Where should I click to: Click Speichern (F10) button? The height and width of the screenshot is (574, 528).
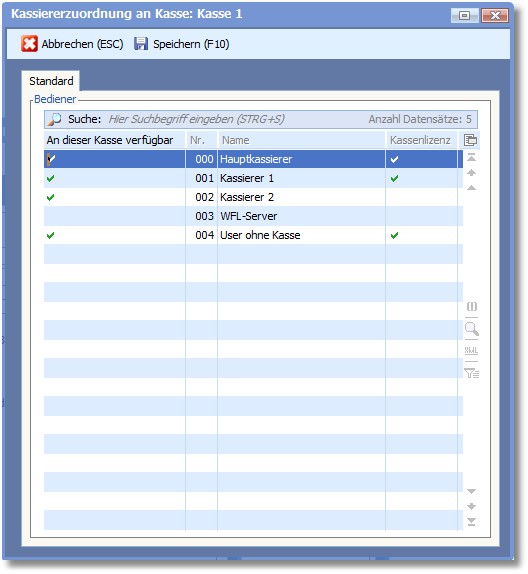(x=182, y=44)
